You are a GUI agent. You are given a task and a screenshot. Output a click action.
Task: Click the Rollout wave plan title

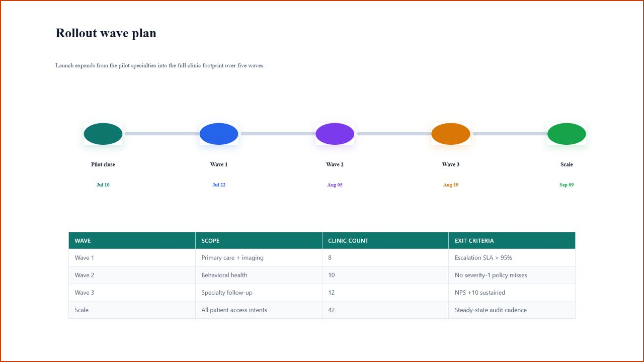106,33
